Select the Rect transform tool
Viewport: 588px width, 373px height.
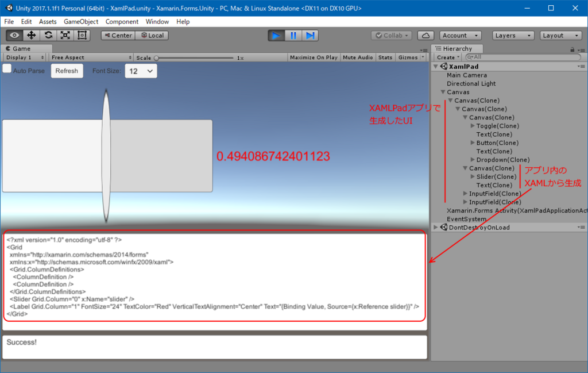point(82,35)
